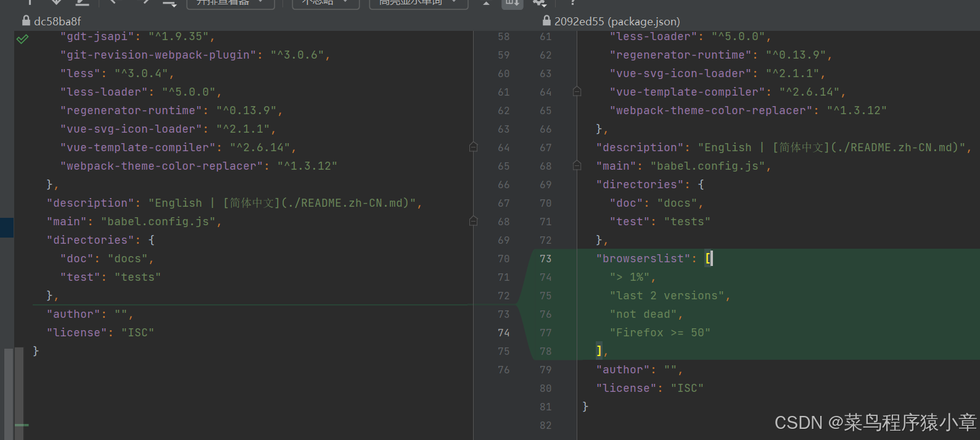980x440 pixels.
Task: Click the "git-revision-webpack-plugin" line
Action: click(x=195, y=55)
